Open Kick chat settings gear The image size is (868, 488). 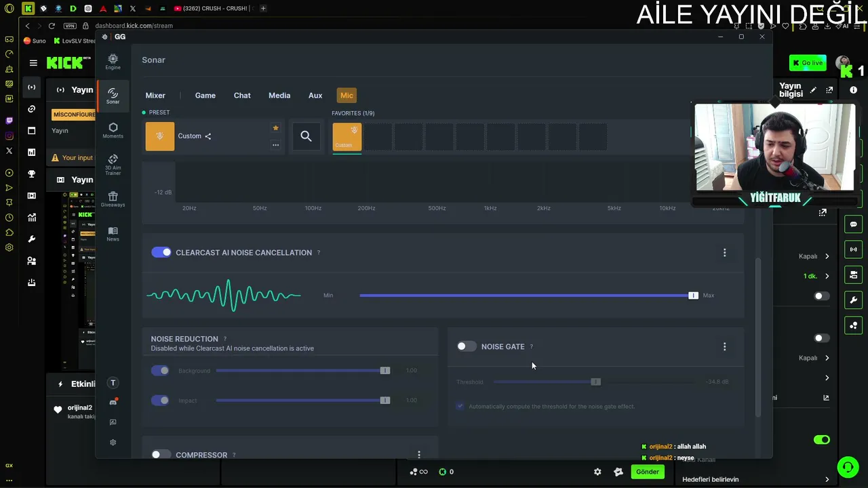click(x=597, y=472)
